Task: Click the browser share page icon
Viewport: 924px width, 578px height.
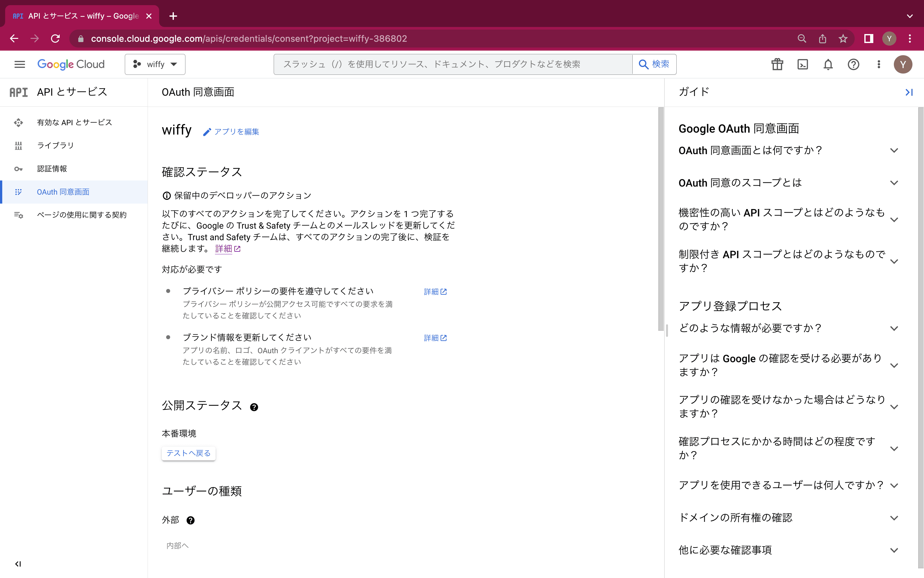Action: point(822,39)
